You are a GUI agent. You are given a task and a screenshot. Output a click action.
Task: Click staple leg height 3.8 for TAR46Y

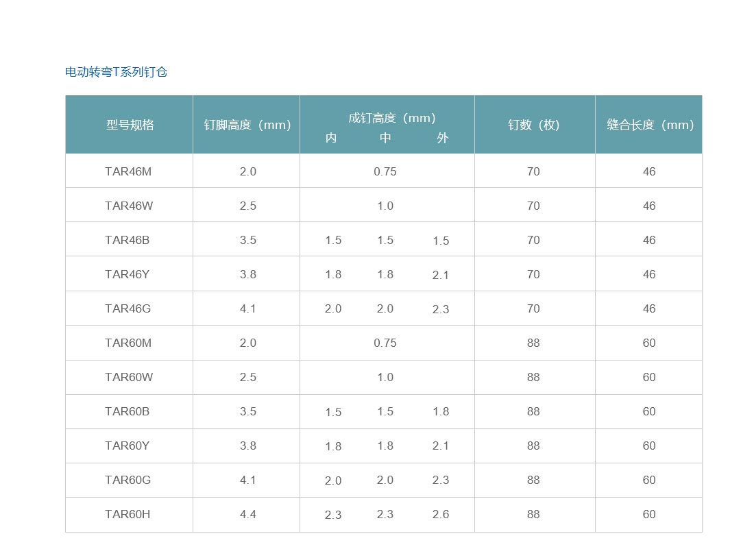[x=248, y=274]
